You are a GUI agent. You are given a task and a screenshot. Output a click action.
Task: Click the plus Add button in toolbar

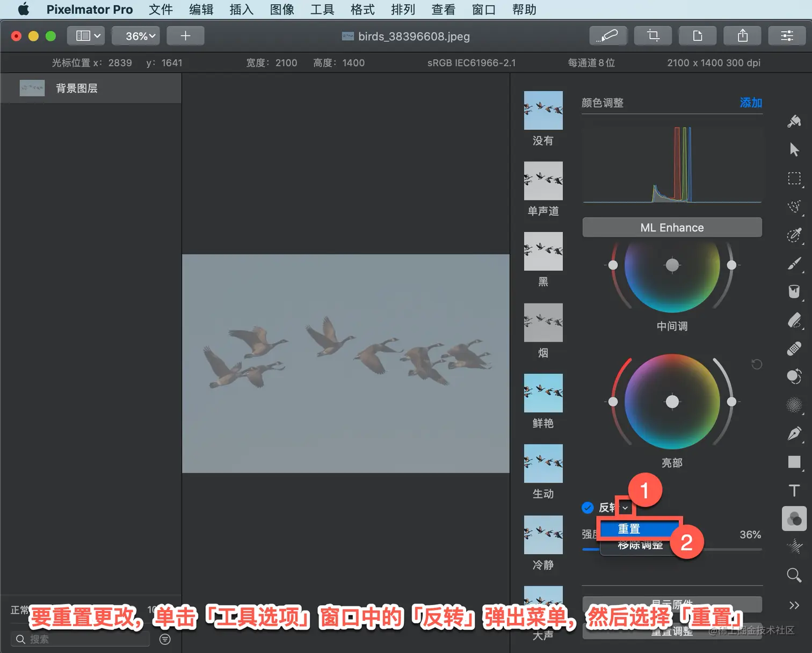pos(185,36)
